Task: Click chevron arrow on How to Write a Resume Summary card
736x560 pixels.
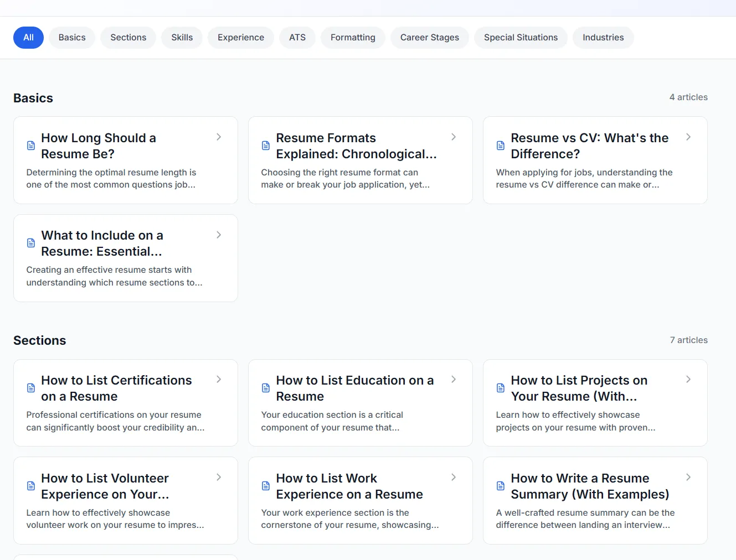Action: pos(688,477)
